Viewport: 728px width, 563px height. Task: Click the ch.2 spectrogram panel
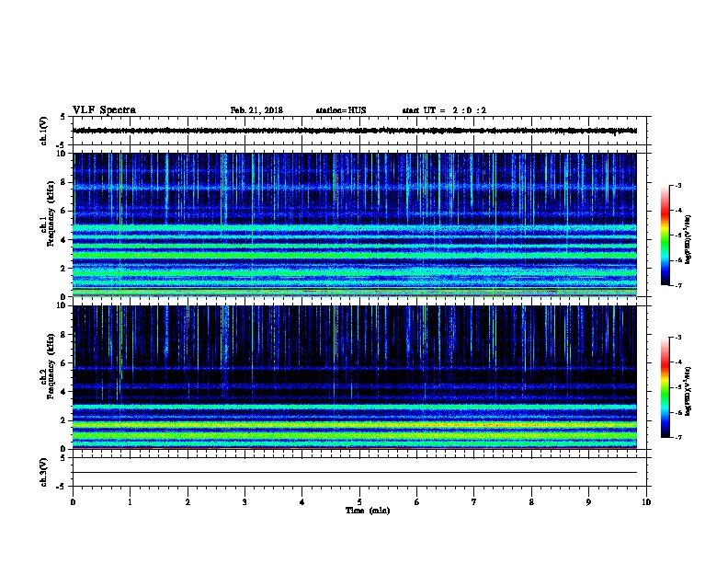[355, 377]
